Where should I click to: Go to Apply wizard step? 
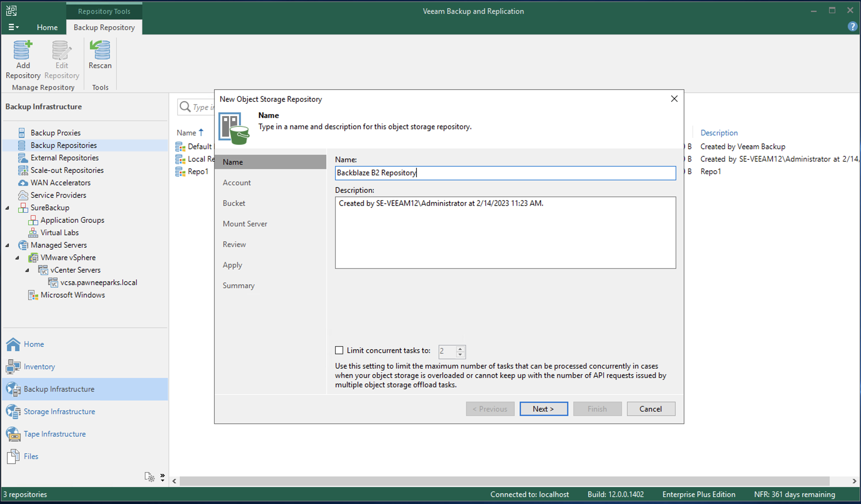point(232,265)
